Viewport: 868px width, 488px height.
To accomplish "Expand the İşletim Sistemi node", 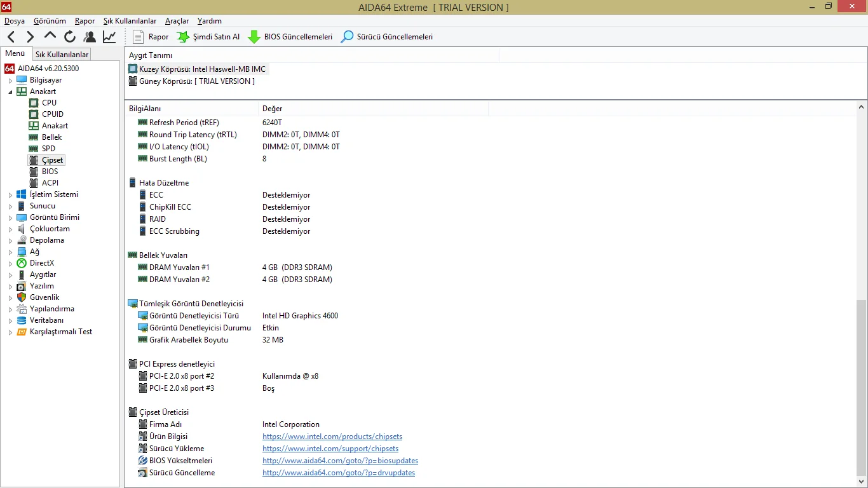I will (x=10, y=195).
